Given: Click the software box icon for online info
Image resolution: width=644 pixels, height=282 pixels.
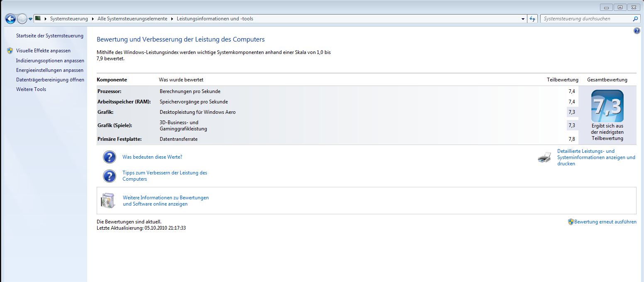Looking at the screenshot, I should click(x=108, y=201).
